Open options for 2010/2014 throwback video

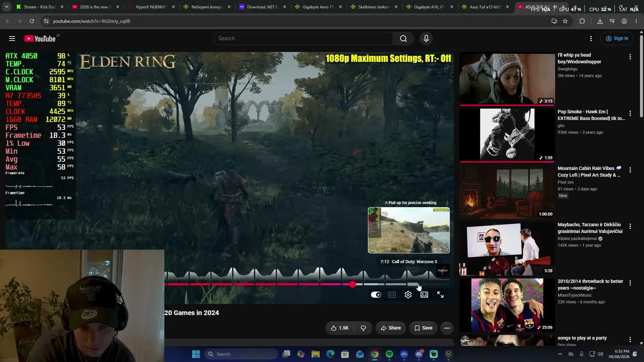pos(630,283)
